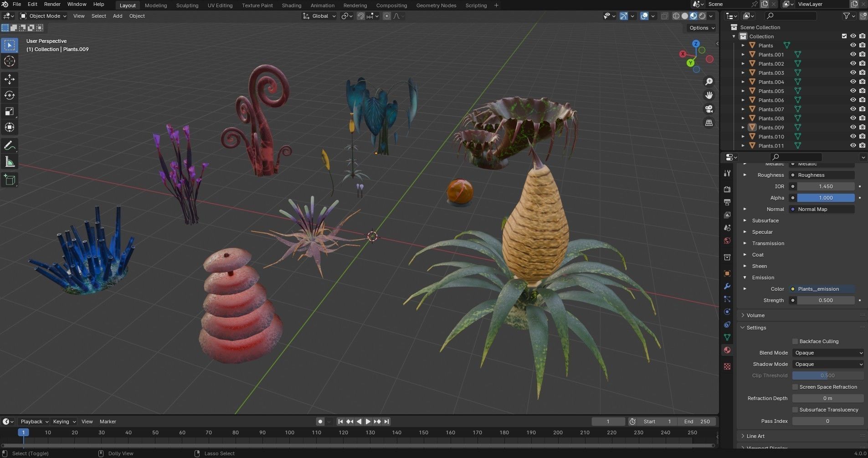Click the Options button in viewport
The height and width of the screenshot is (458, 868).
click(702, 28)
